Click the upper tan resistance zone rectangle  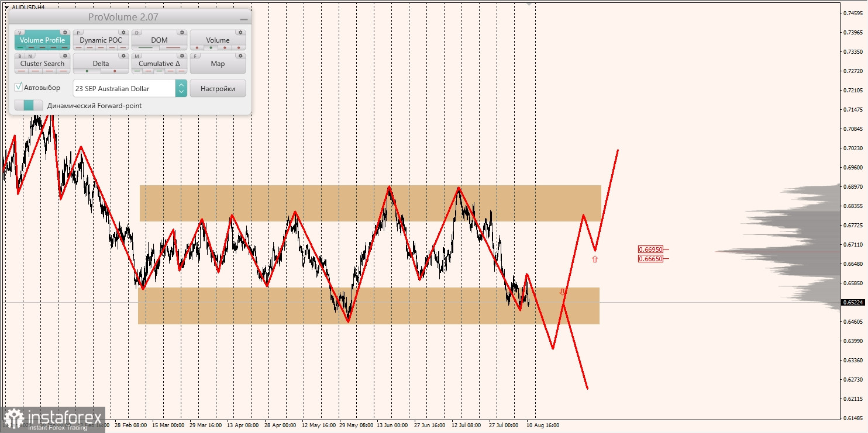pyautogui.click(x=370, y=203)
